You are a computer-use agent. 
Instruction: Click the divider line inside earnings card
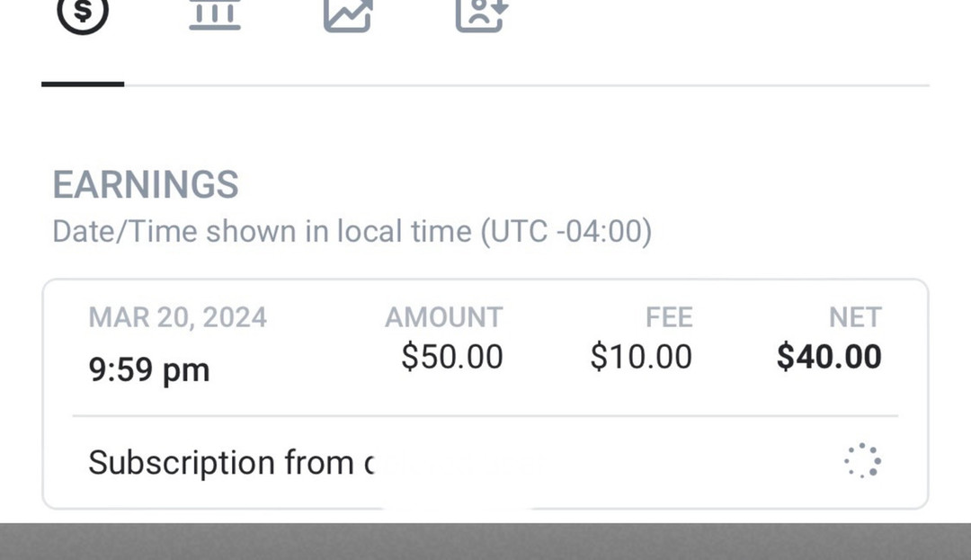[x=485, y=416]
